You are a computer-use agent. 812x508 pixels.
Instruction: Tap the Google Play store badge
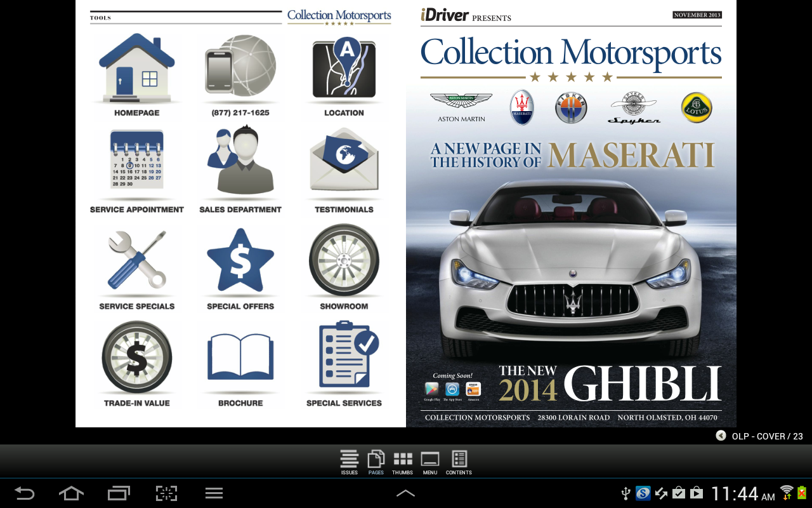pos(432,392)
